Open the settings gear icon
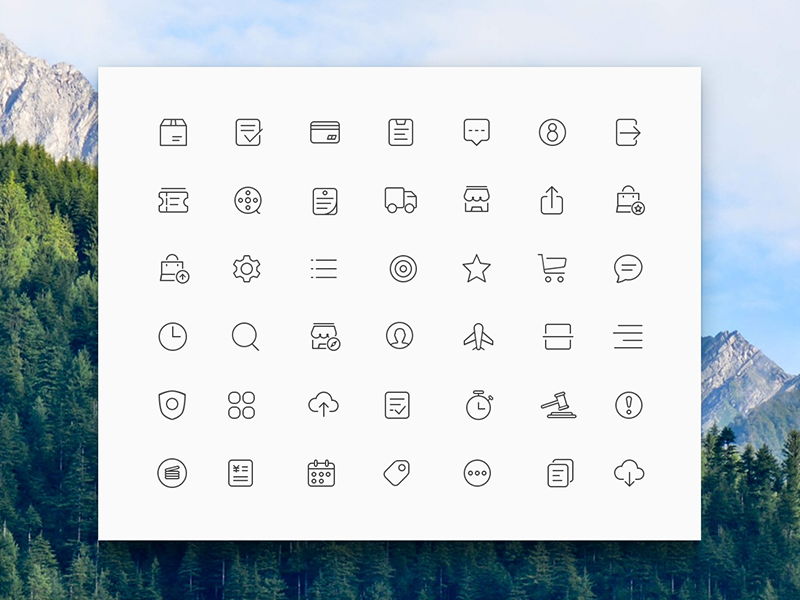Screen dimensions: 800x600 (x=247, y=269)
